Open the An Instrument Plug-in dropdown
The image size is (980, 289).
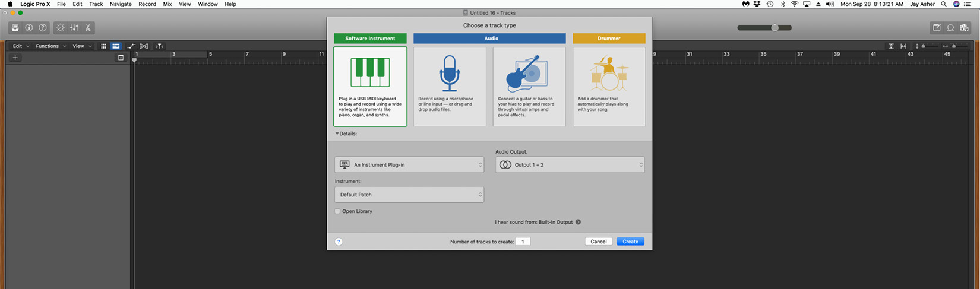(x=409, y=165)
